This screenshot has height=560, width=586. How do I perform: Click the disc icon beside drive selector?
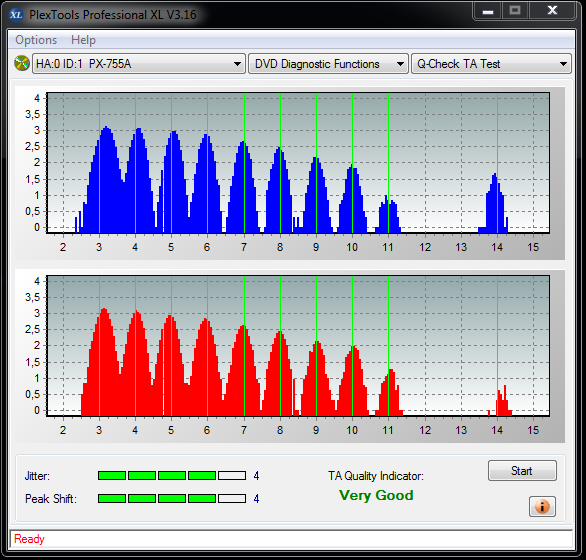click(22, 63)
